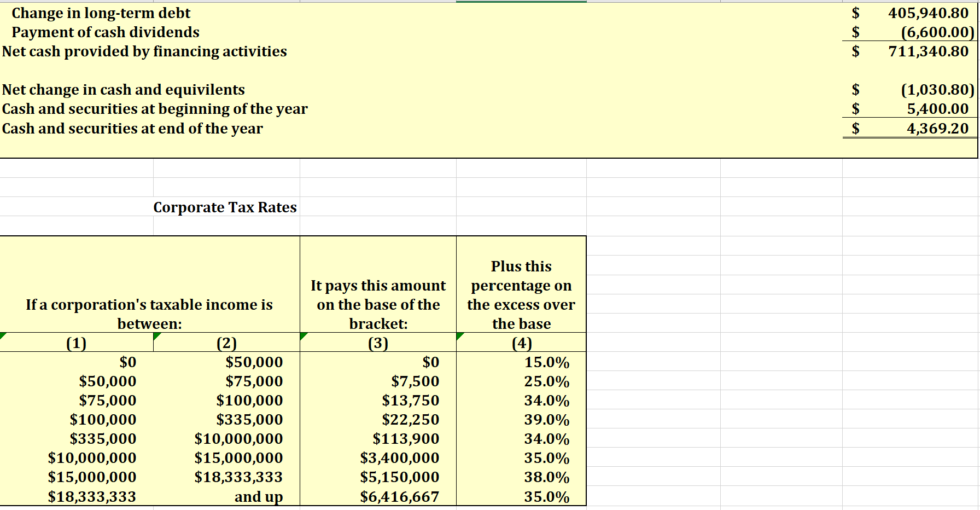980x510 pixels.
Task: Select the $6,416,667 base tax cell
Action: point(400,497)
